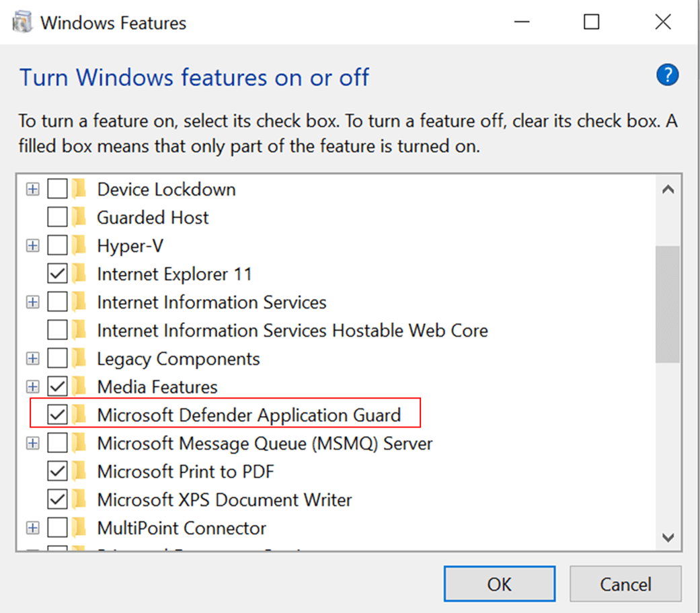
Task: Click Cancel to discard changes
Action: [625, 583]
